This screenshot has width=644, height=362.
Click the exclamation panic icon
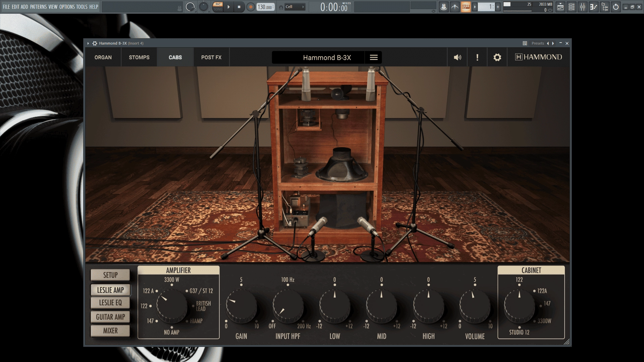[477, 57]
